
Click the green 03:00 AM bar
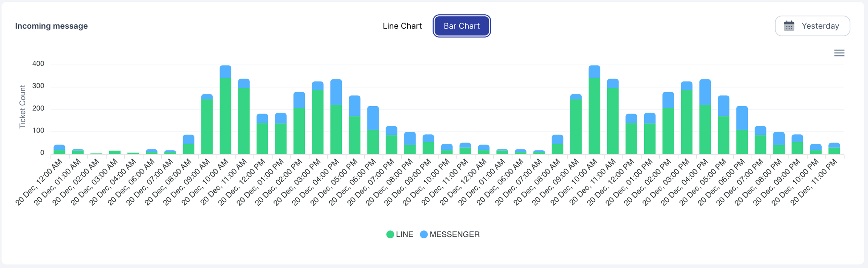pos(115,152)
